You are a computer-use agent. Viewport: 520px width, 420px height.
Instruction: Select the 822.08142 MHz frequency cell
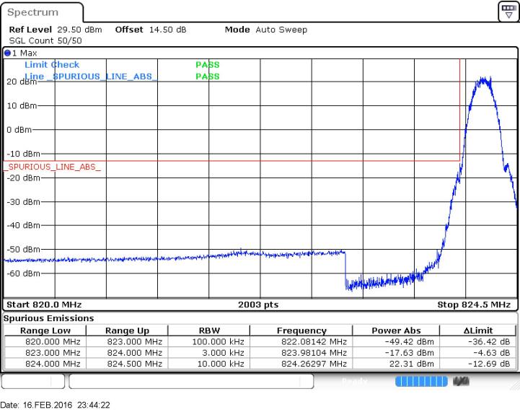301,342
